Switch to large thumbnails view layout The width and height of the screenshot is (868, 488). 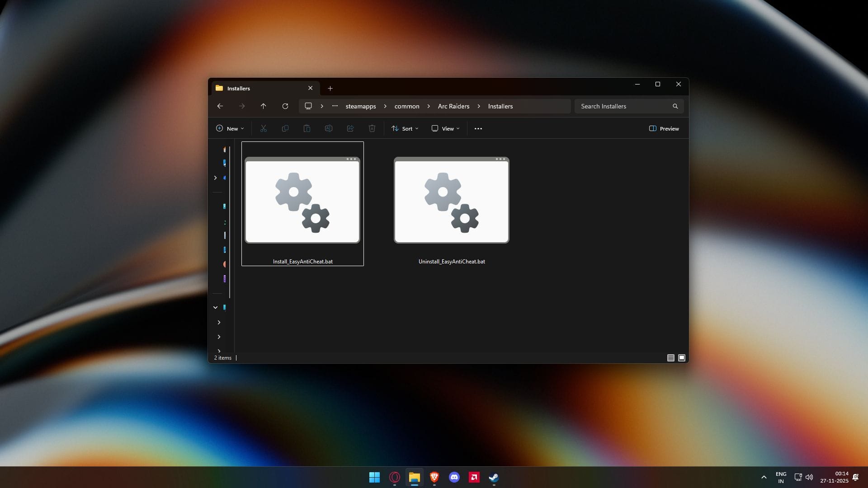pyautogui.click(x=682, y=358)
